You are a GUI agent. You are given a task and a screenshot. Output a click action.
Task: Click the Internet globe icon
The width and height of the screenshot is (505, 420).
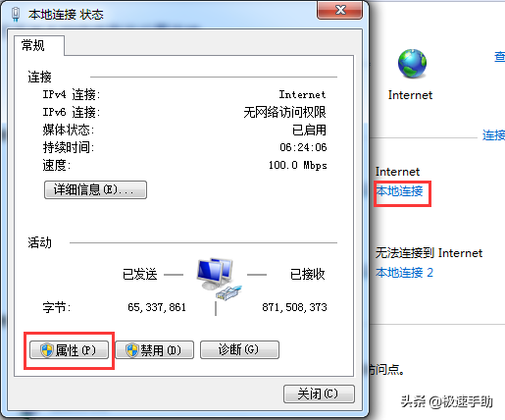[x=412, y=64]
